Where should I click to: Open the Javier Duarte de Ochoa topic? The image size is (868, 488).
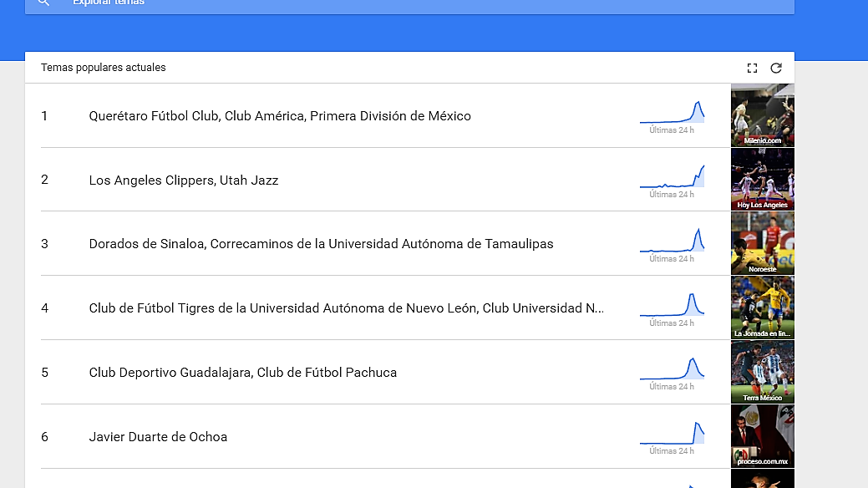(x=159, y=436)
